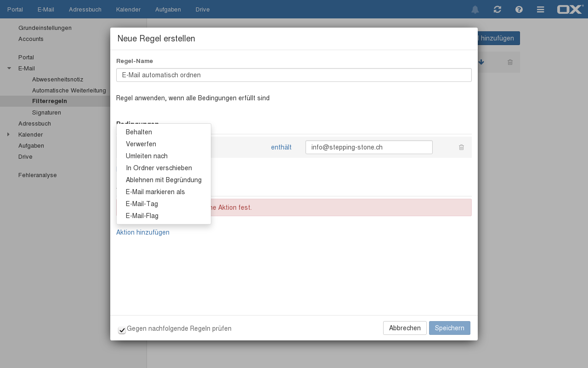Expand the Kalender tree section
588x368 pixels.
[x=8, y=134]
